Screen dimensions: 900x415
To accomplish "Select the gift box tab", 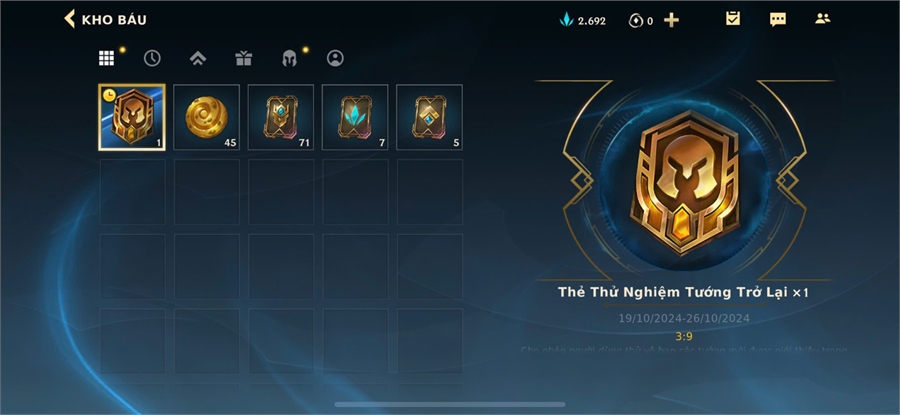I will [243, 58].
